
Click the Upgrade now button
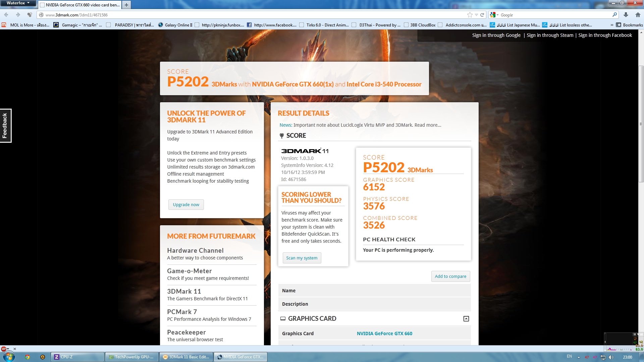pyautogui.click(x=186, y=204)
